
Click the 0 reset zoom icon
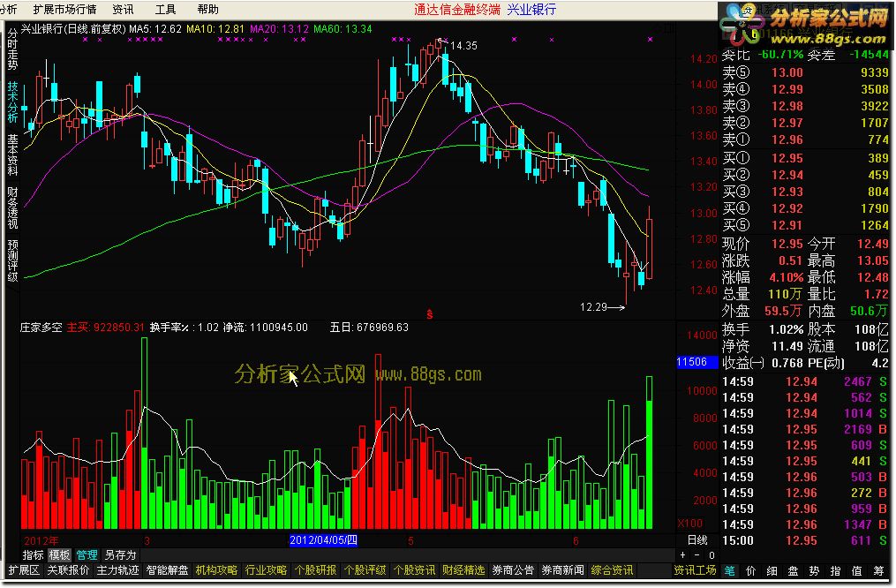pyautogui.click(x=712, y=554)
